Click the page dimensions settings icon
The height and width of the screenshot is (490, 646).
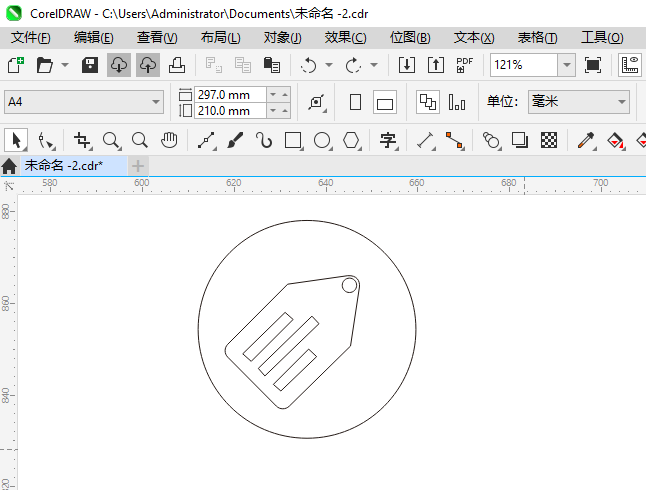[x=316, y=102]
